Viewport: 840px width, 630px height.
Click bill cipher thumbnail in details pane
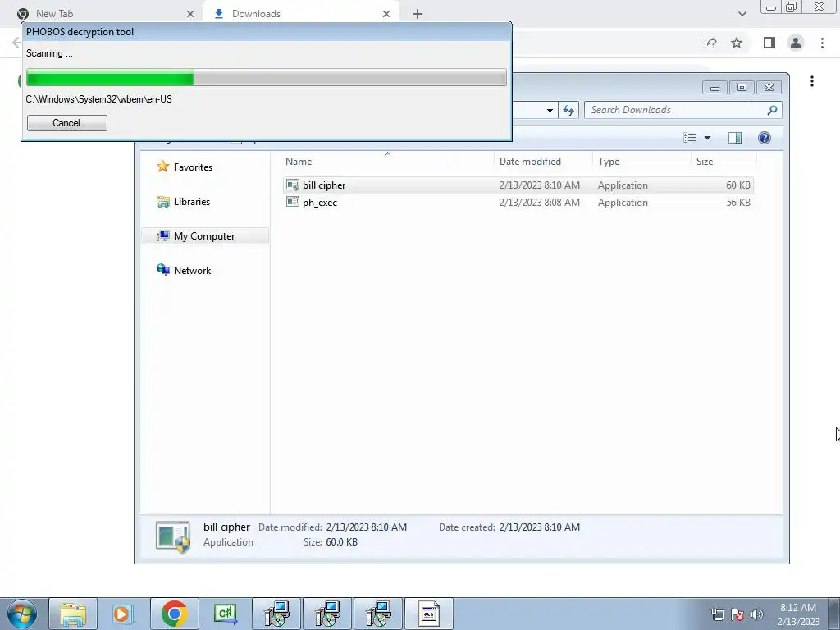point(173,536)
